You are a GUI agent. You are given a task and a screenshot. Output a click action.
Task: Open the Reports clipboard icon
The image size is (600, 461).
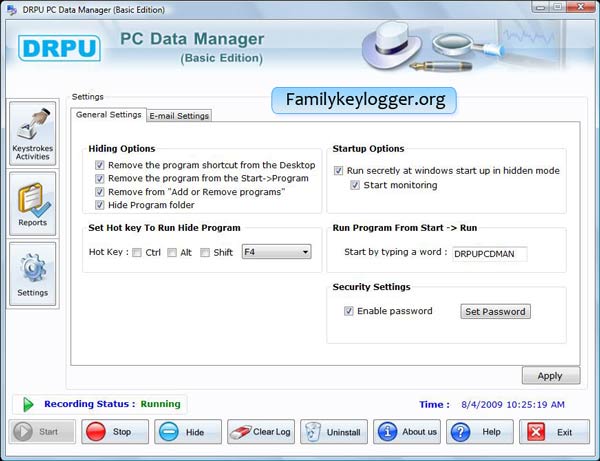33,204
